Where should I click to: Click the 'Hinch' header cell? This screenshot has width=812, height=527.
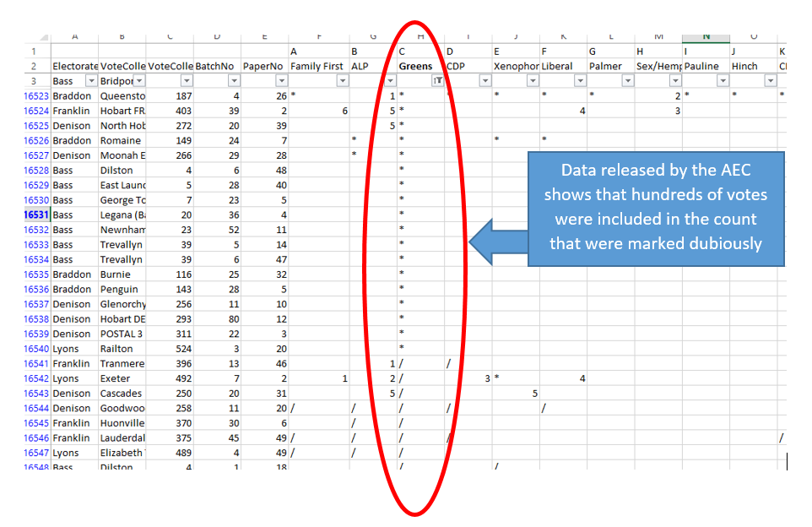pos(754,67)
